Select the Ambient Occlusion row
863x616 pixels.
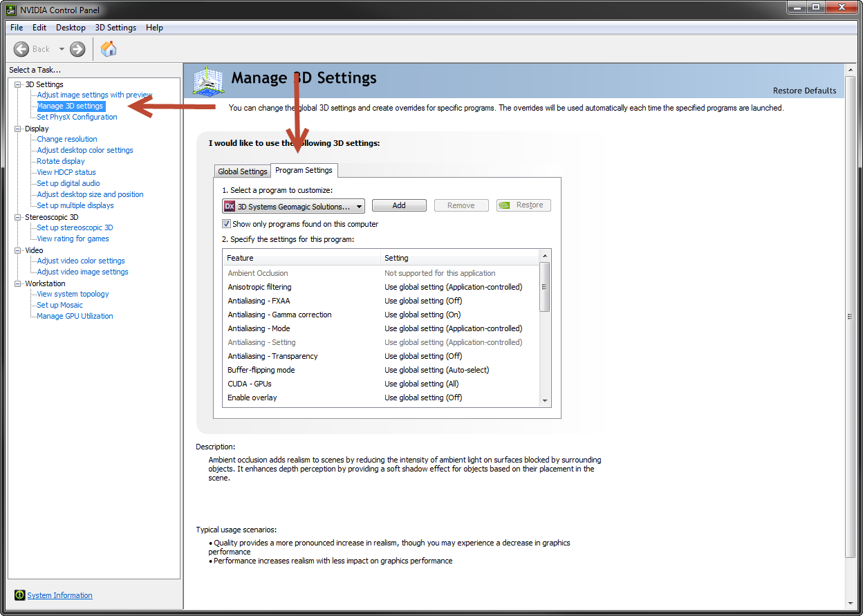click(381, 273)
